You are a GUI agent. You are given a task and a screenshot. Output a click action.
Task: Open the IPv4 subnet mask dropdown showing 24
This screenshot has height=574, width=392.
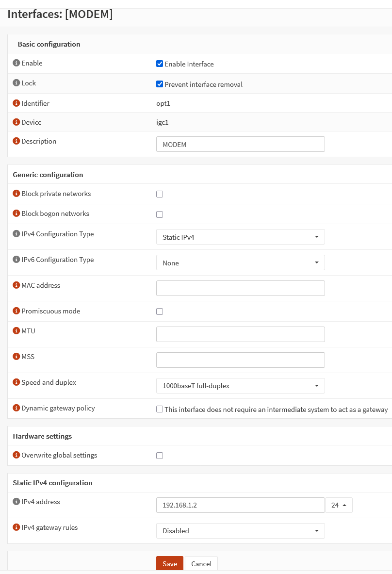339,505
